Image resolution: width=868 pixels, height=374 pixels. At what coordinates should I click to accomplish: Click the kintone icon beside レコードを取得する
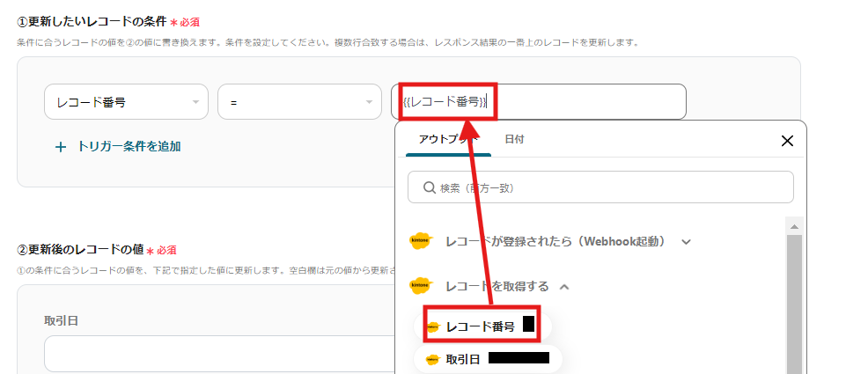420,285
